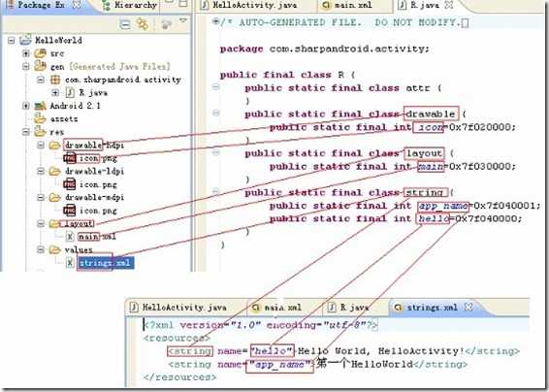Collapse the values folder node
The height and width of the screenshot is (392, 549).
click(41, 250)
